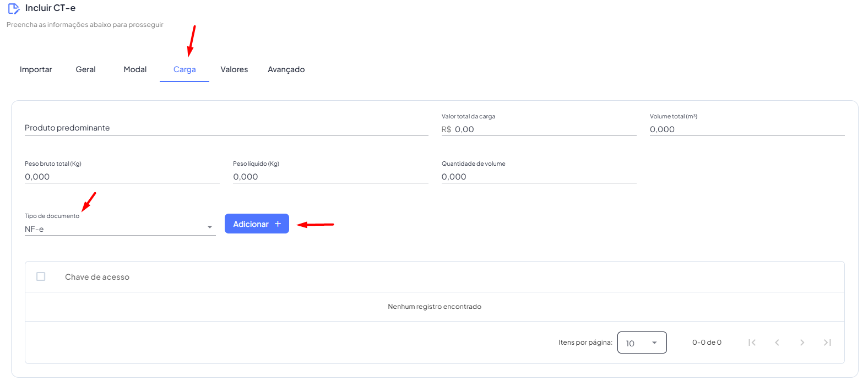Switch to the Importar tab
Image resolution: width=868 pixels, height=386 pixels.
coord(36,69)
